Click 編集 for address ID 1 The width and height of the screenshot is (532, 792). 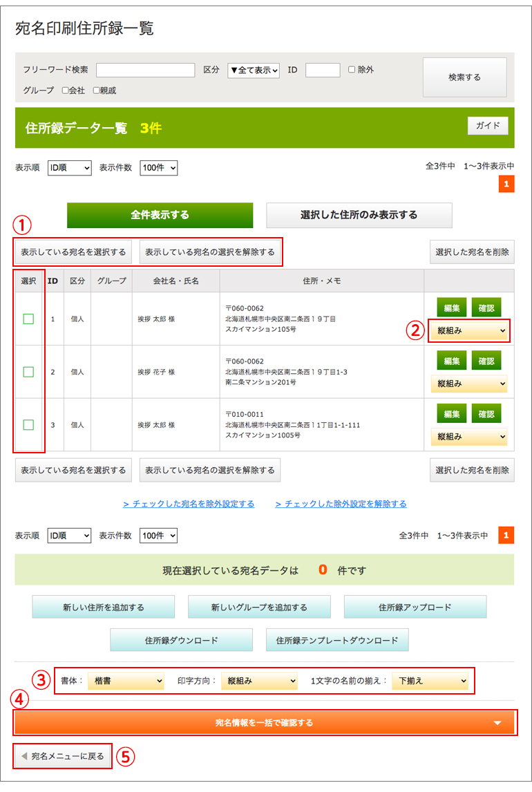[x=451, y=308]
